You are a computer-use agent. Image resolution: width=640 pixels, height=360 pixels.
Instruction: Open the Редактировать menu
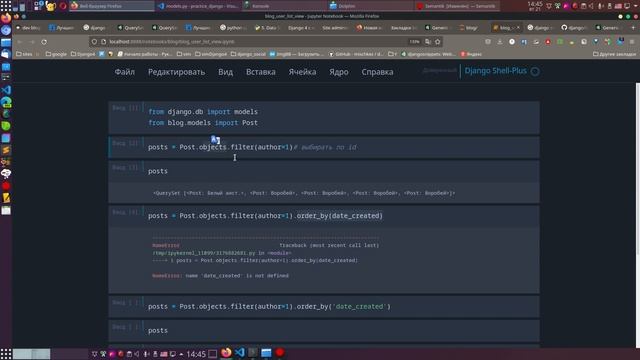[x=176, y=72]
